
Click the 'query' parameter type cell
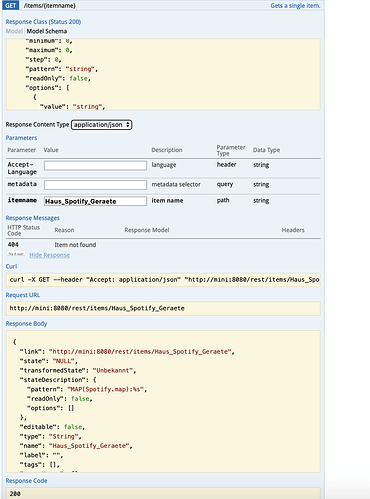(x=225, y=184)
